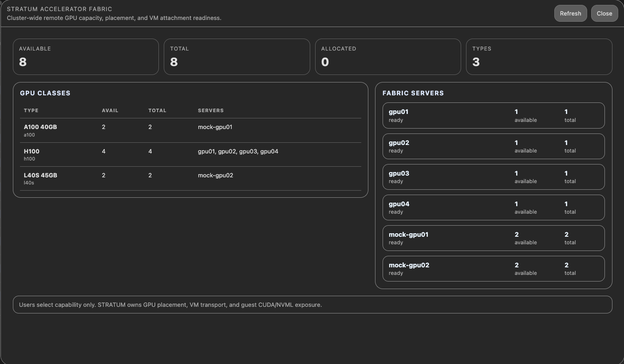Click the AVAIL column header
Screen dimensions: 624x364
point(110,110)
